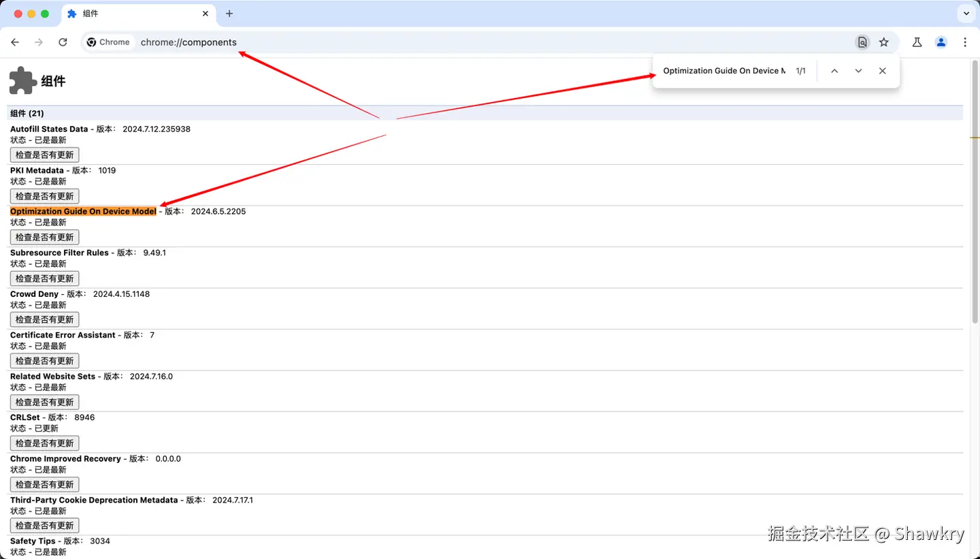Image resolution: width=980 pixels, height=559 pixels.
Task: Check update for Subresource Filter Rules
Action: pyautogui.click(x=45, y=278)
